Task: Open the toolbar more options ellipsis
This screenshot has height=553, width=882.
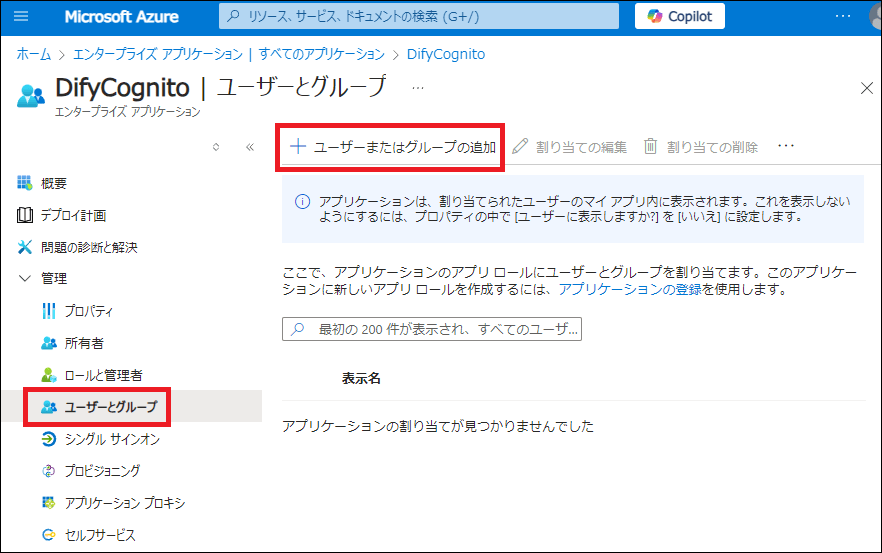Action: click(785, 147)
